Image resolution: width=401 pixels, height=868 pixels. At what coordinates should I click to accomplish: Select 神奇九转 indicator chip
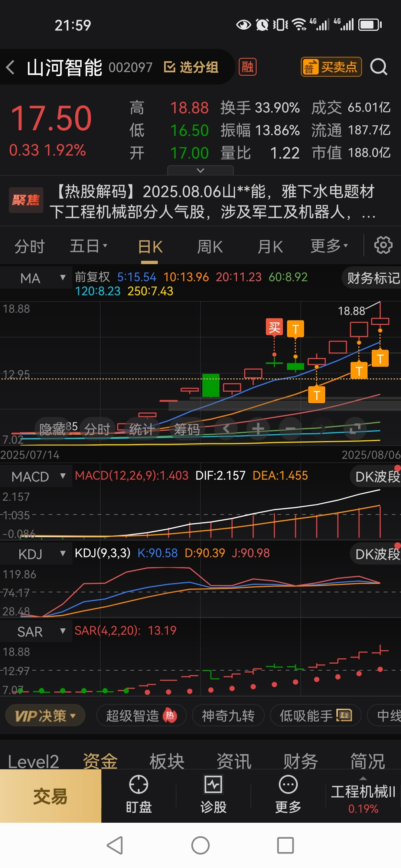click(x=228, y=716)
